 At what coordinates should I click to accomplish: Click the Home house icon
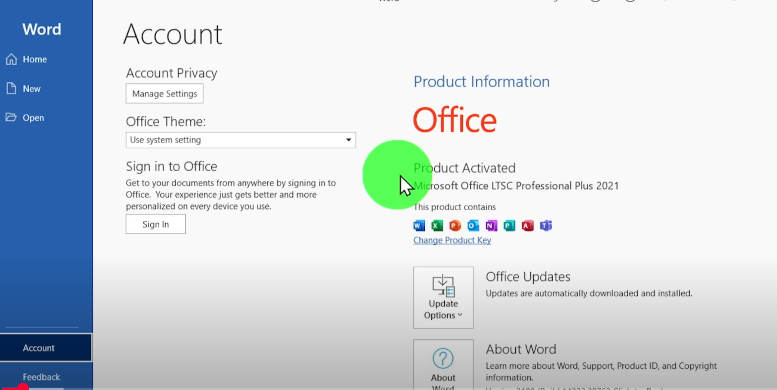click(11, 59)
